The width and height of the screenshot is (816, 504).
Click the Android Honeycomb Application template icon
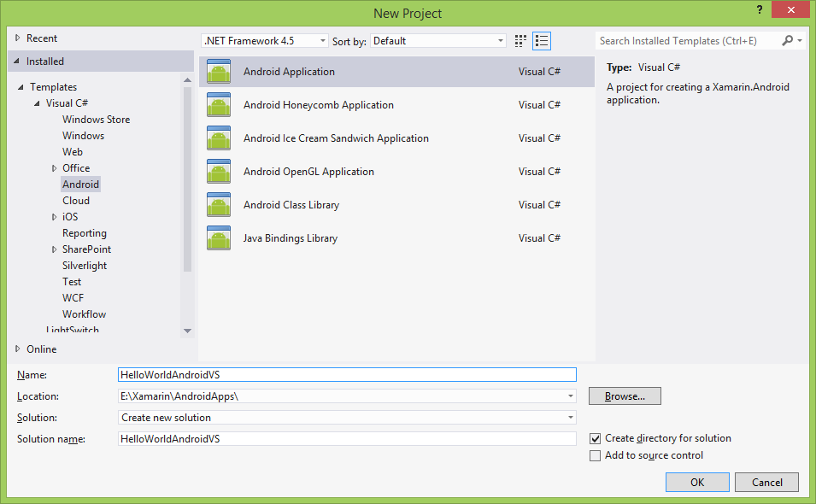click(x=219, y=105)
